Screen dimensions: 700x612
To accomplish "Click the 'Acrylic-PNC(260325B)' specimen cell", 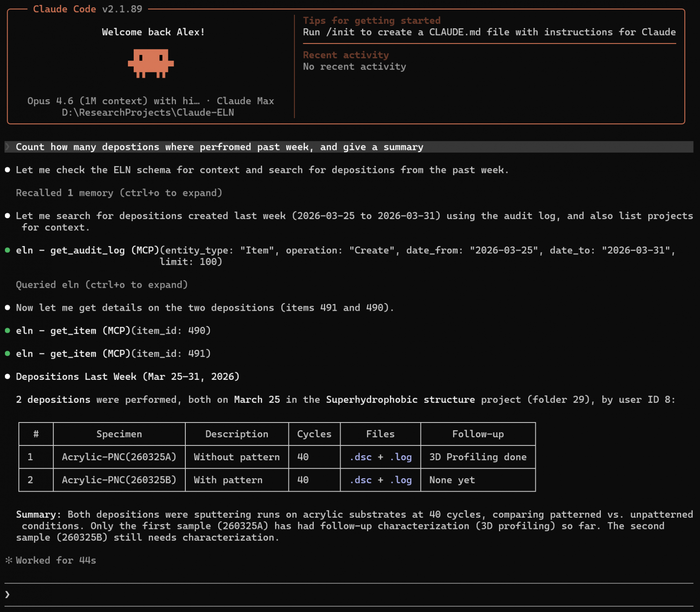I will point(119,480).
